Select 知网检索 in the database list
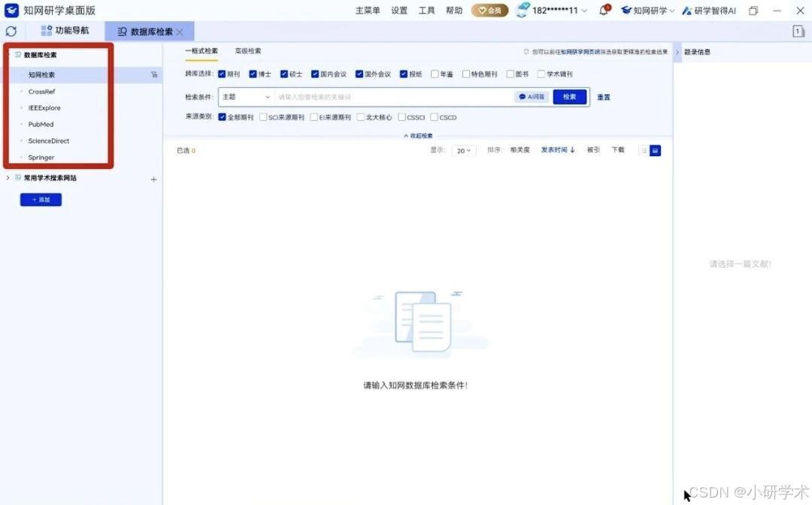The width and height of the screenshot is (812, 505). point(41,75)
